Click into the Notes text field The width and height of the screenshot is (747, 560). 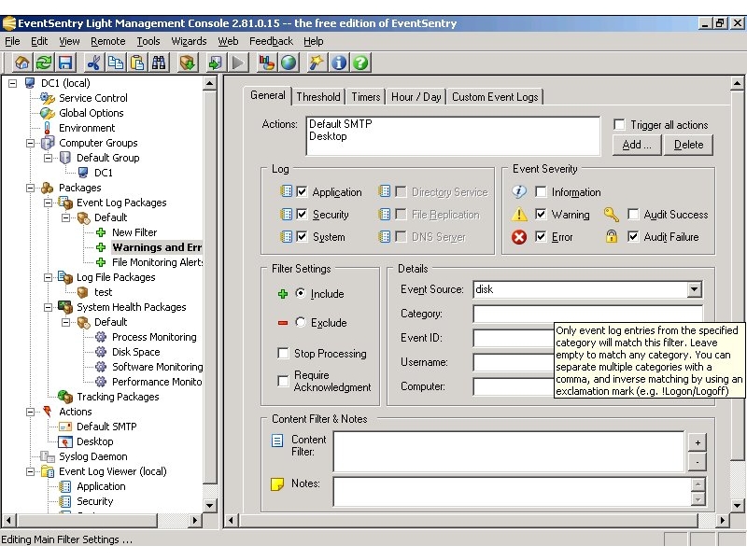point(513,492)
